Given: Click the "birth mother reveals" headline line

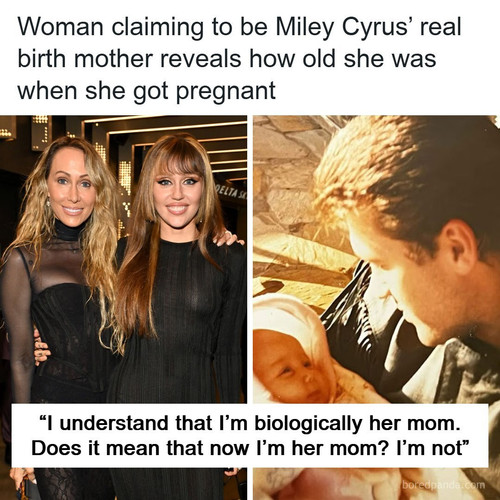Looking at the screenshot, I should coord(129,59).
